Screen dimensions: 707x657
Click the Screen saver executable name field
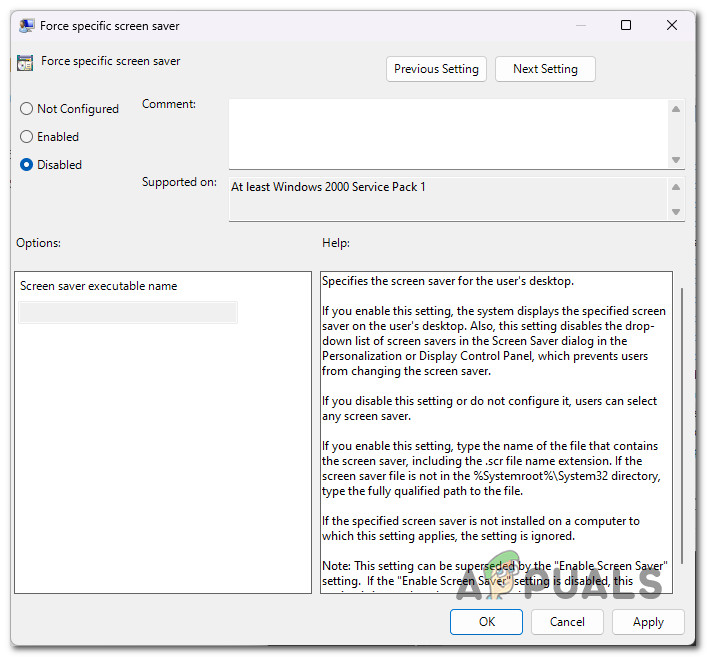pyautogui.click(x=128, y=312)
